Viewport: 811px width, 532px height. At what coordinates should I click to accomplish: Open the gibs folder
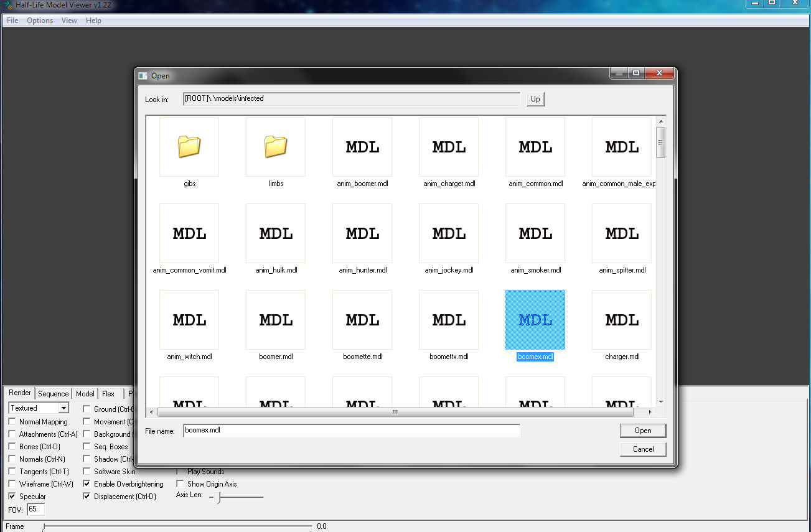click(x=189, y=147)
